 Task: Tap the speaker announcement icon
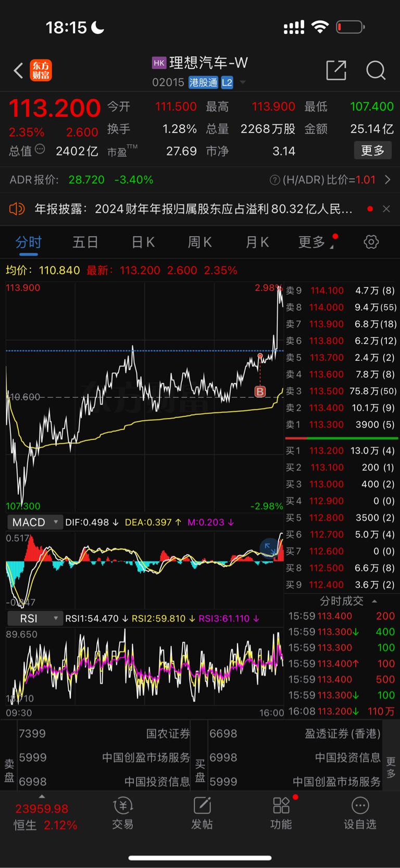pos(17,209)
